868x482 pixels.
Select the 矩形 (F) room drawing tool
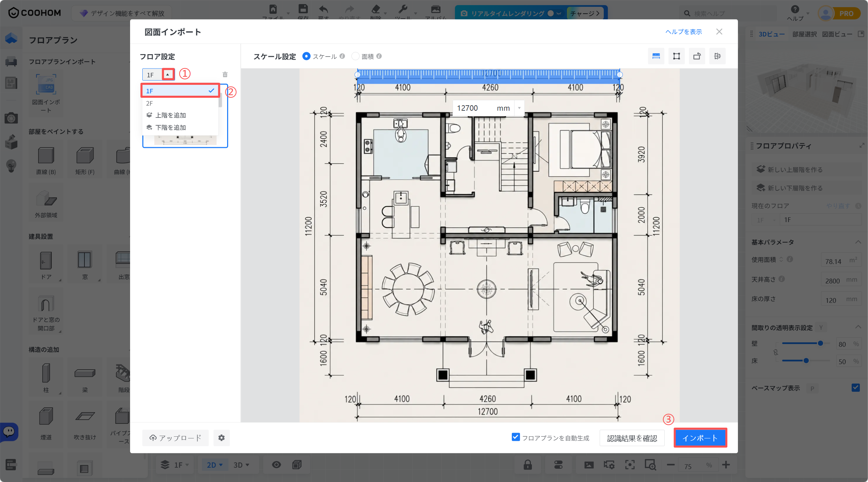pyautogui.click(x=85, y=160)
